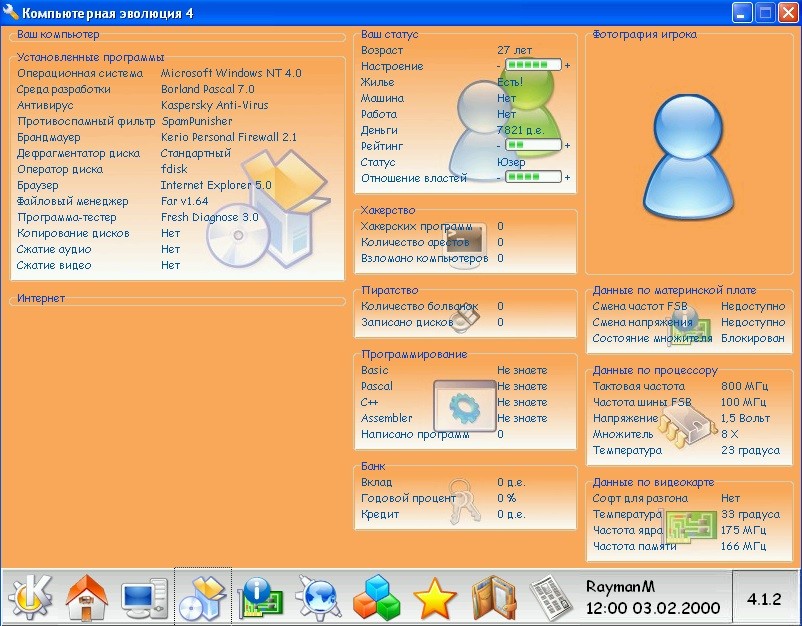The image size is (802, 626).
Task: Select the software box with disc icon
Action: tap(203, 597)
